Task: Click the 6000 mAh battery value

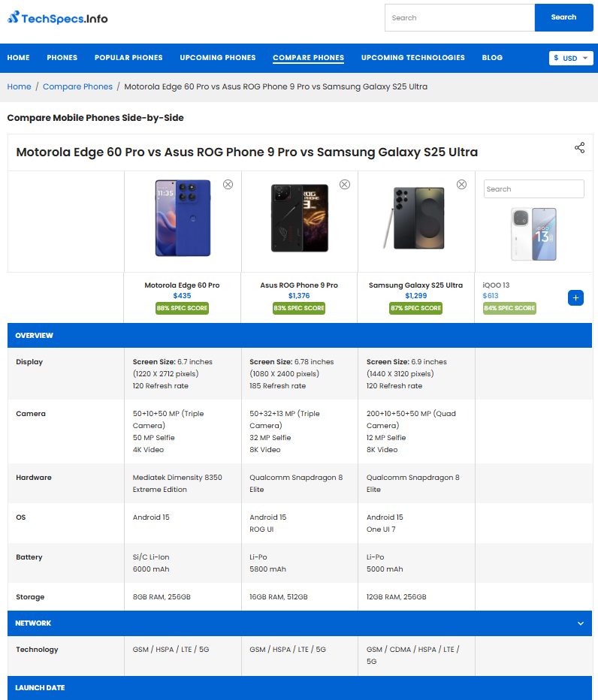Action: [151, 569]
